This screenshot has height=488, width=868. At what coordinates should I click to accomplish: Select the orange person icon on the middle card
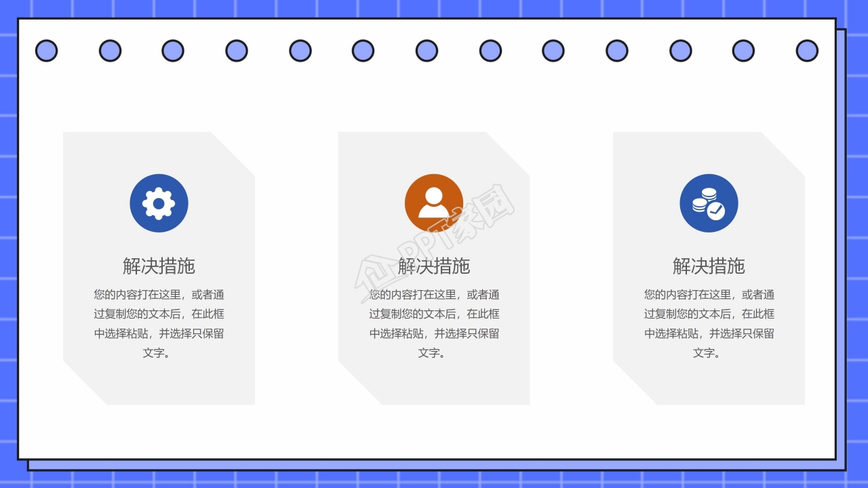(434, 202)
